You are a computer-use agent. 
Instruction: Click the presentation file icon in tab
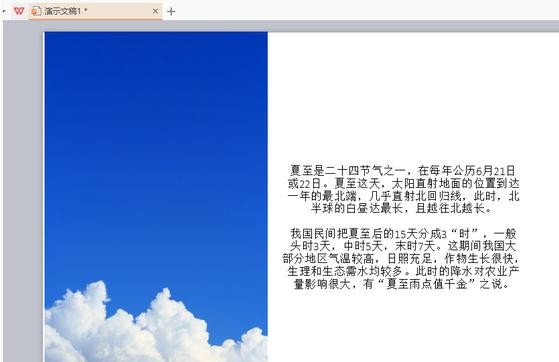click(x=36, y=11)
